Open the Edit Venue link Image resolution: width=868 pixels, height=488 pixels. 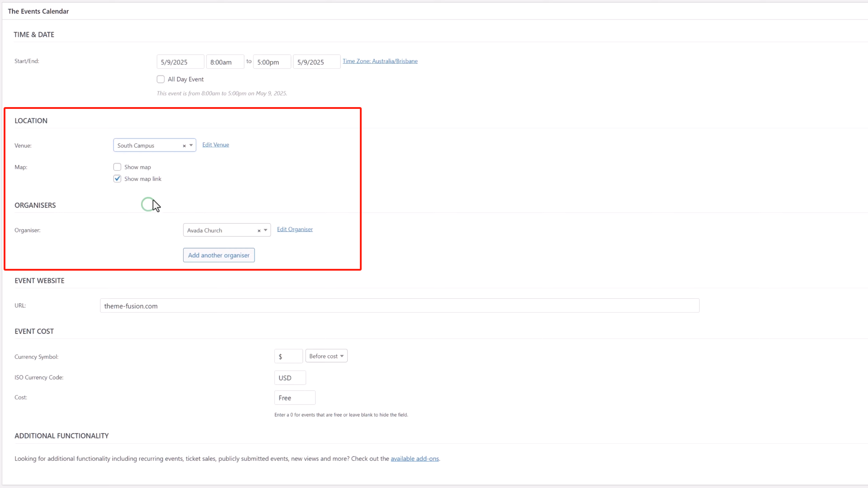(216, 145)
